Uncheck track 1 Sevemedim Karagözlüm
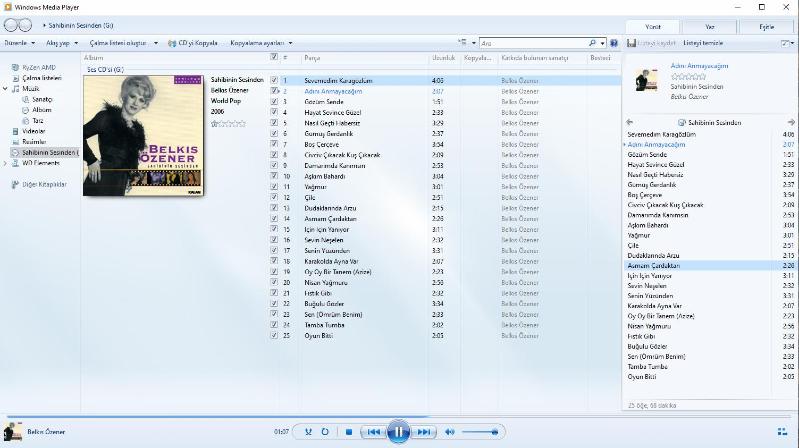 [274, 80]
